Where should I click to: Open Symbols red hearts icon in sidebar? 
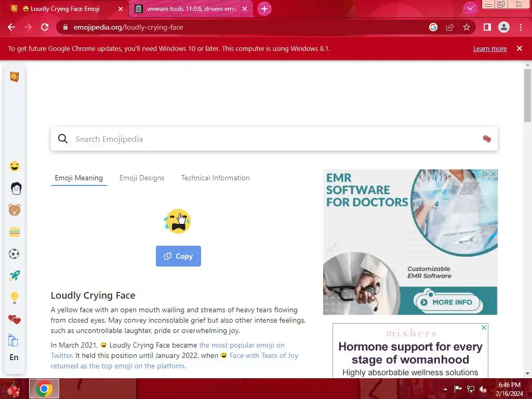pos(14,320)
